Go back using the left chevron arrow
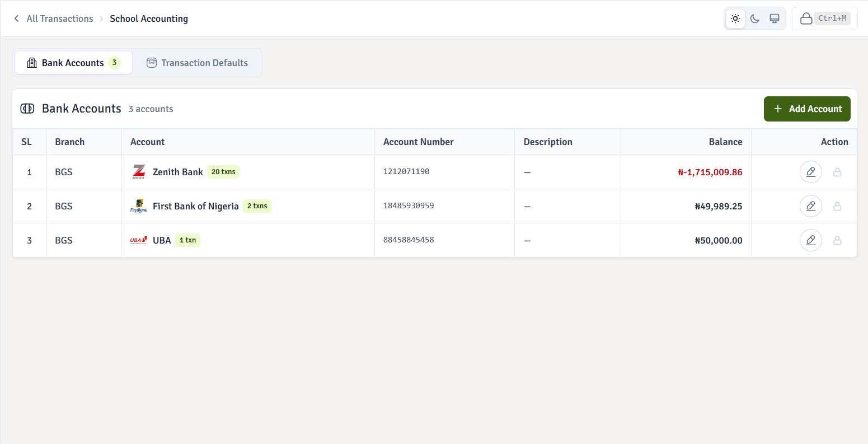 click(x=16, y=18)
